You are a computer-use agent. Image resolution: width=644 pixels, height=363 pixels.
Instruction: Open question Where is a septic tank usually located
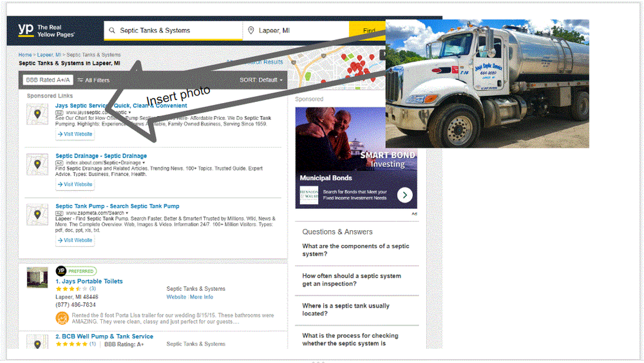(346, 309)
